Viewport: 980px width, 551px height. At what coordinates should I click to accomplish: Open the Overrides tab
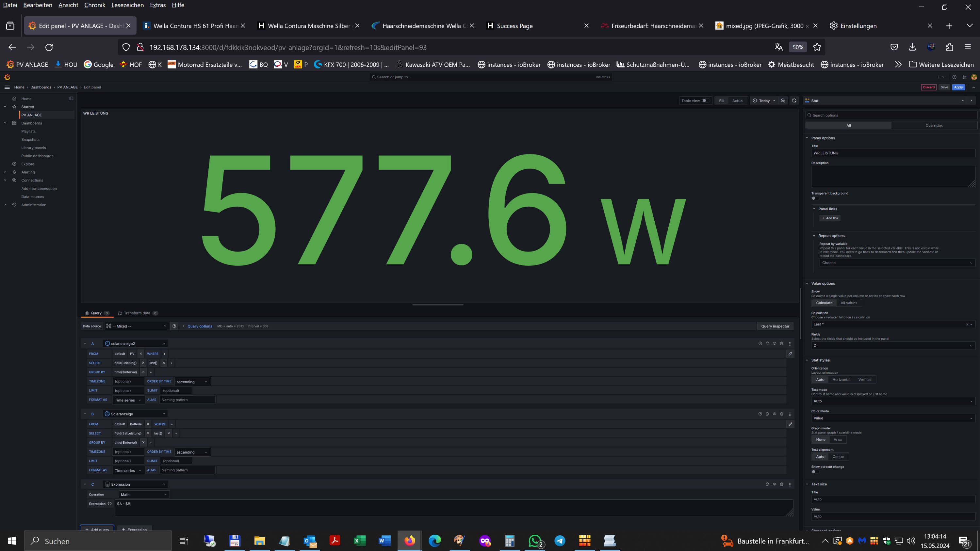pos(934,125)
